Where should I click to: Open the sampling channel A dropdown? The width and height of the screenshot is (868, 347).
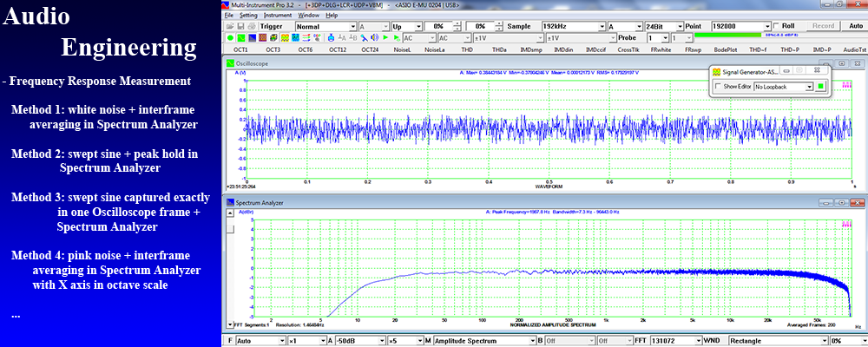pyautogui.click(x=624, y=26)
